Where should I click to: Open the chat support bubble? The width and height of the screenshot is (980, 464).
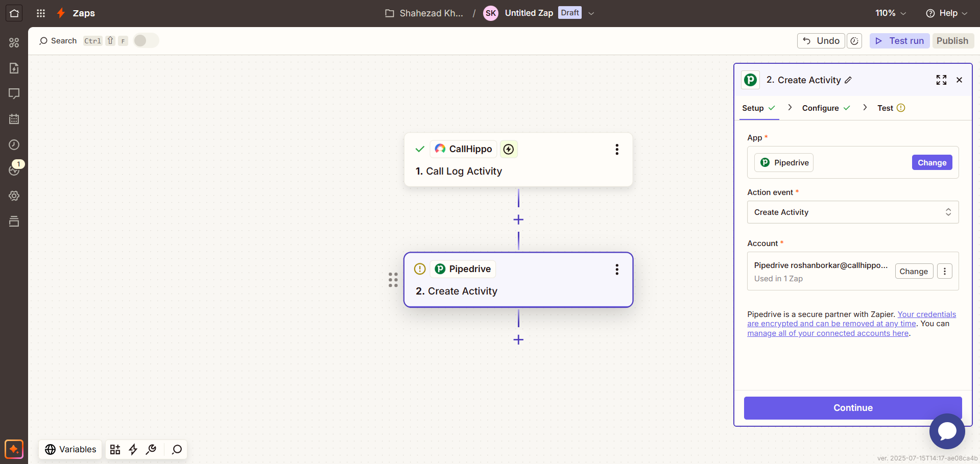pos(947,431)
